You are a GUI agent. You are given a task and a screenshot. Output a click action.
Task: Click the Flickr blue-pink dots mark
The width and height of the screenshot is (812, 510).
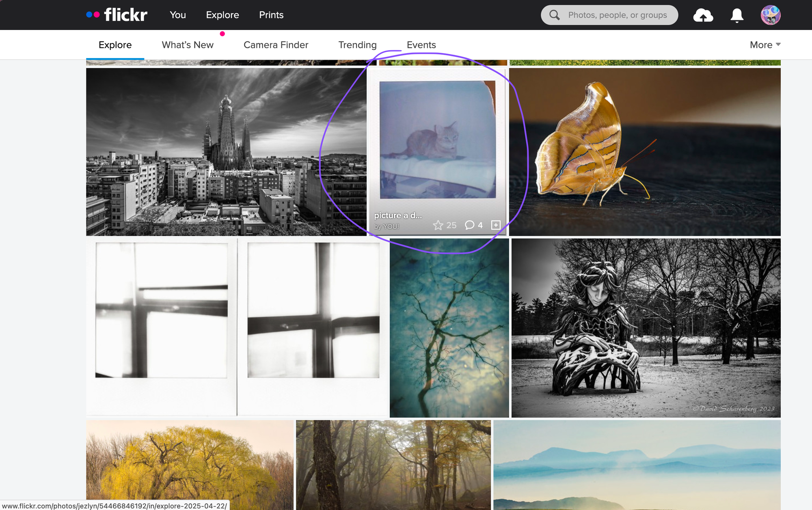point(93,15)
